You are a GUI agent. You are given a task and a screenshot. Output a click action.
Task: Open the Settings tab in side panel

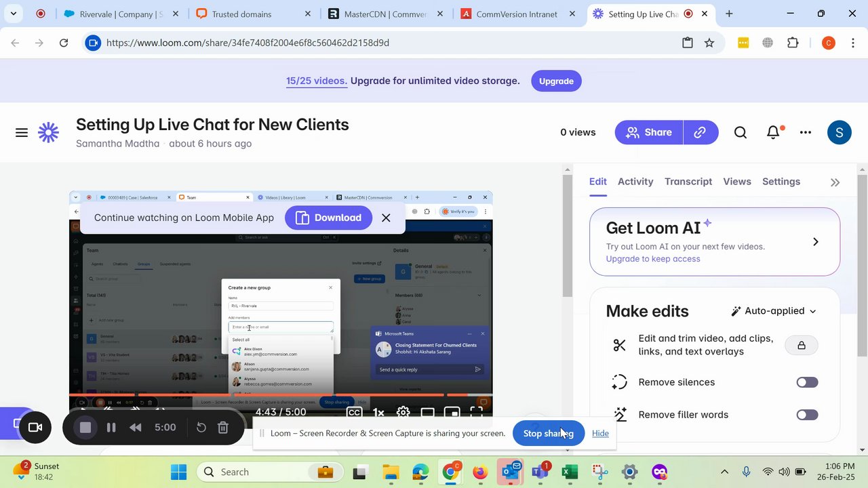(781, 182)
